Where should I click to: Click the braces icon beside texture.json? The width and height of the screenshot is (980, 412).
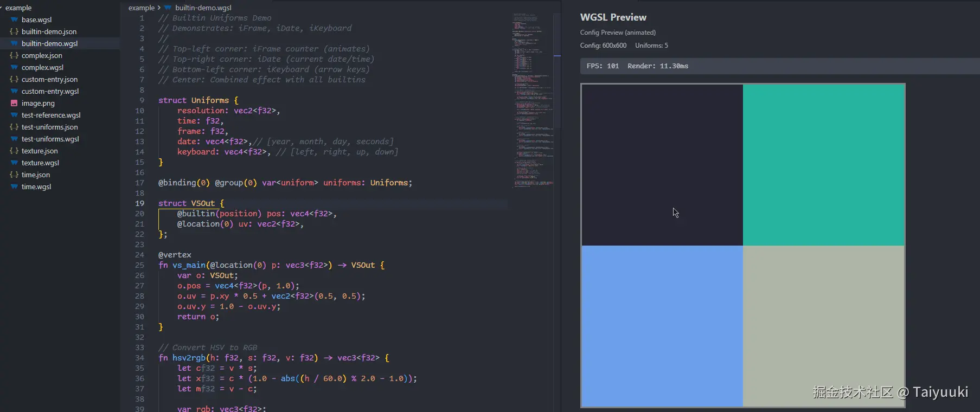pyautogui.click(x=14, y=151)
